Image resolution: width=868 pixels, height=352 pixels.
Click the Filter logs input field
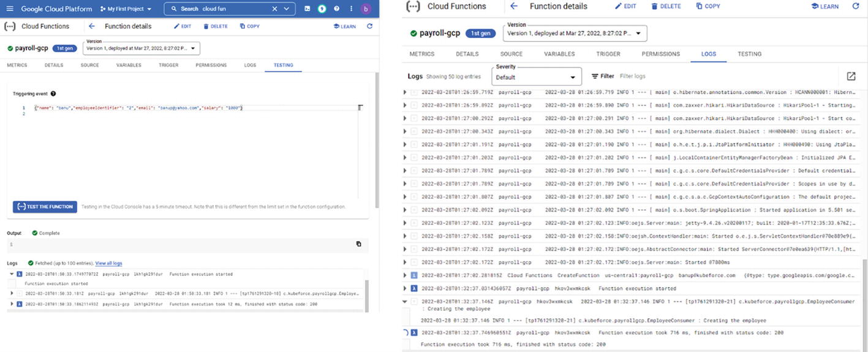[x=633, y=77]
